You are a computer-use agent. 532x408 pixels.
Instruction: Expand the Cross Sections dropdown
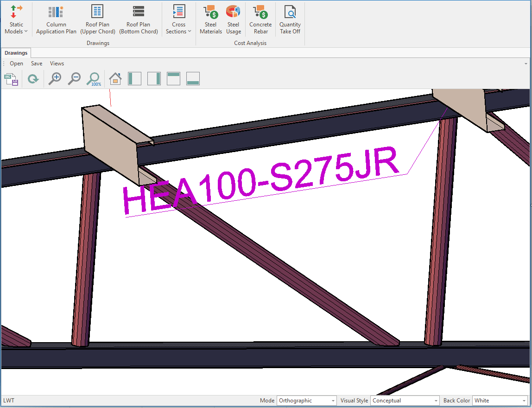(178, 20)
